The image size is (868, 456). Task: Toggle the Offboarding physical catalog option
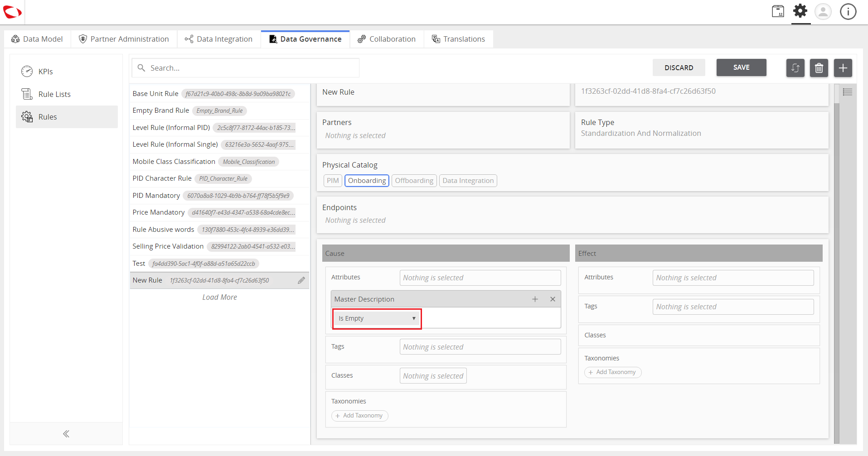pyautogui.click(x=414, y=181)
